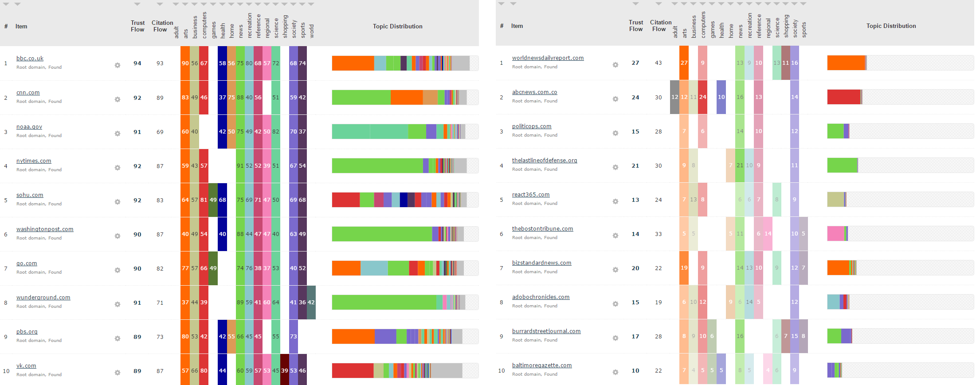Click right table's Citation Flow header

[660, 26]
